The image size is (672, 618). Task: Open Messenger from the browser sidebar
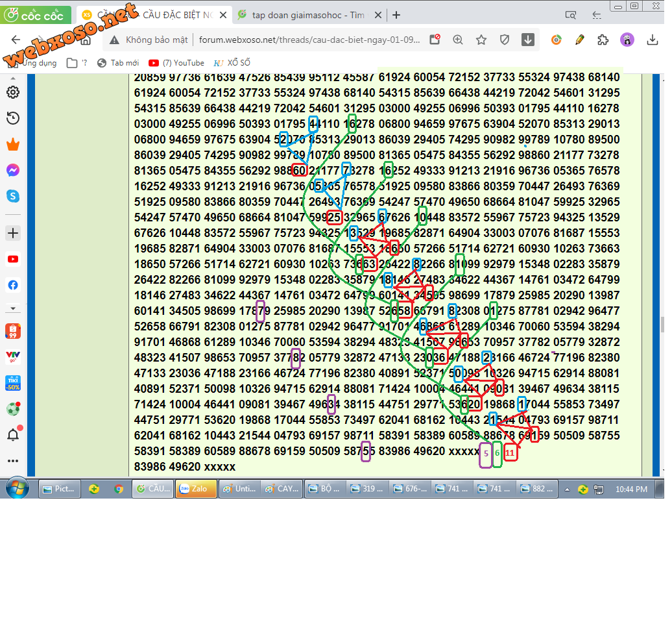pos(12,170)
